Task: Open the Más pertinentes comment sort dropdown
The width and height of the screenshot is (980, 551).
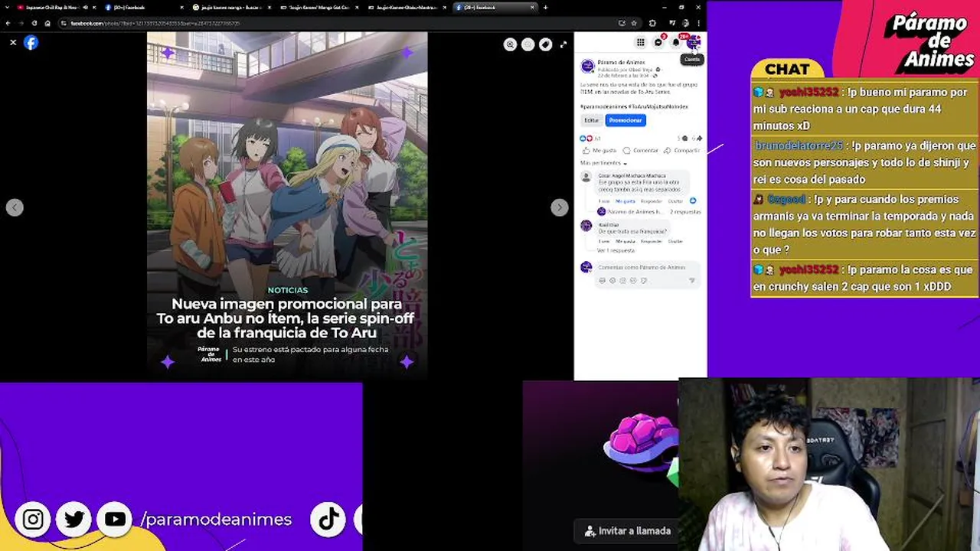Action: coord(603,163)
